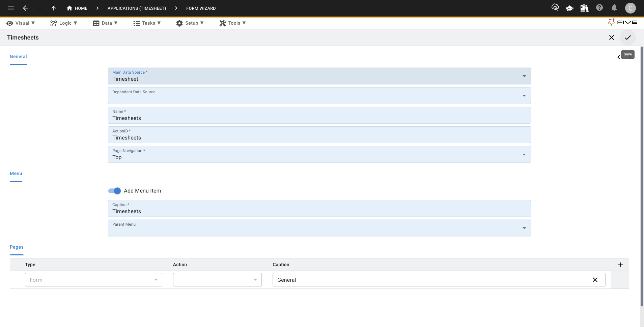Add a new page with plus icon
This screenshot has height=327, width=644.
click(x=620, y=265)
